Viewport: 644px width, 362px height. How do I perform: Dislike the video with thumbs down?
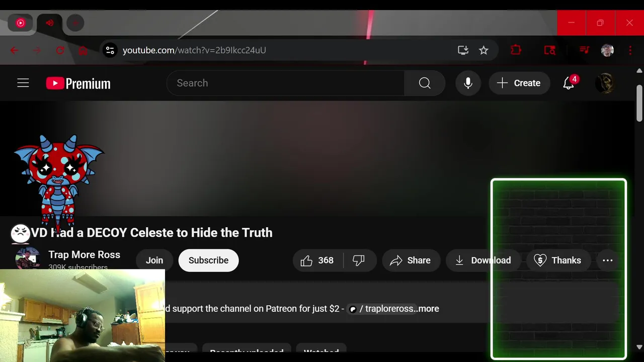[359, 260]
